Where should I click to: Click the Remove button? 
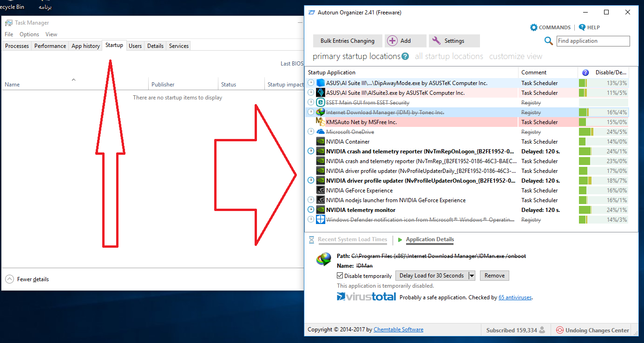[x=494, y=276]
